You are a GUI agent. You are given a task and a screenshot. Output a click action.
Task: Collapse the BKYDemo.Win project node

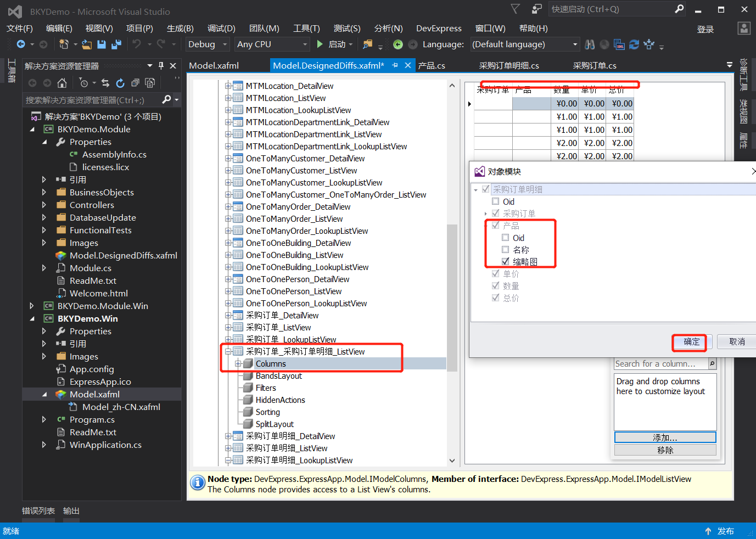[x=32, y=318]
